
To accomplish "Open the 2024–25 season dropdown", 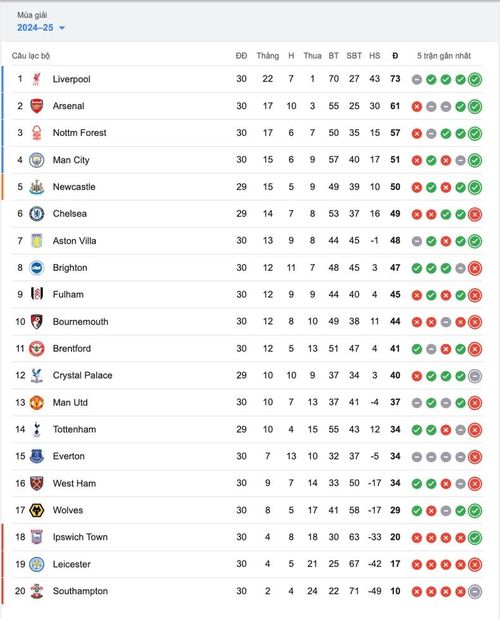I will (41, 28).
